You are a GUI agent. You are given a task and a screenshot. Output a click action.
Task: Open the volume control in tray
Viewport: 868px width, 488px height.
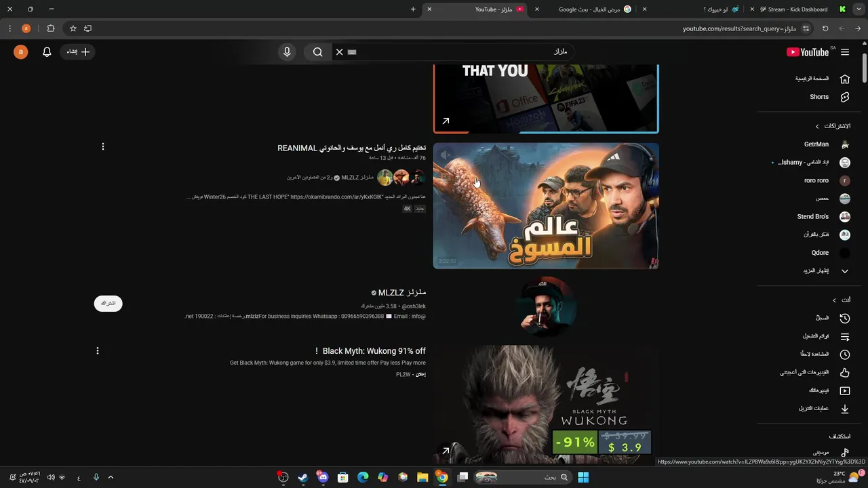coord(51,477)
